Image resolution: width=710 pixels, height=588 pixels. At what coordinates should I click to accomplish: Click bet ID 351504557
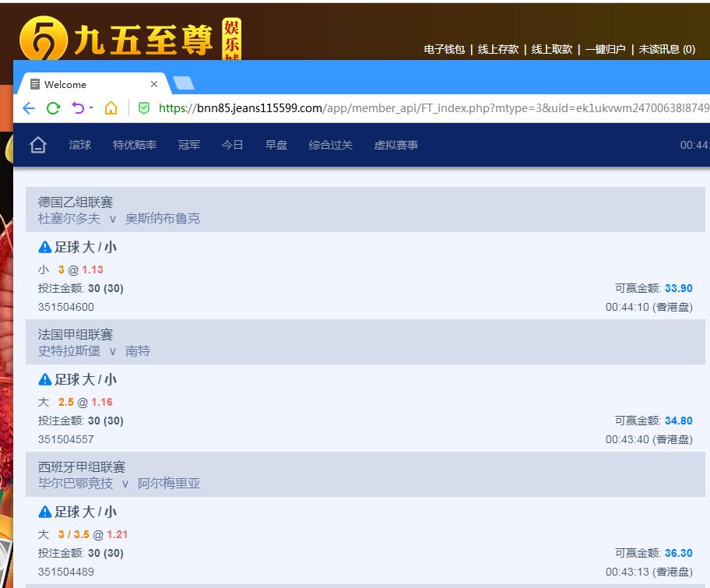click(66, 439)
